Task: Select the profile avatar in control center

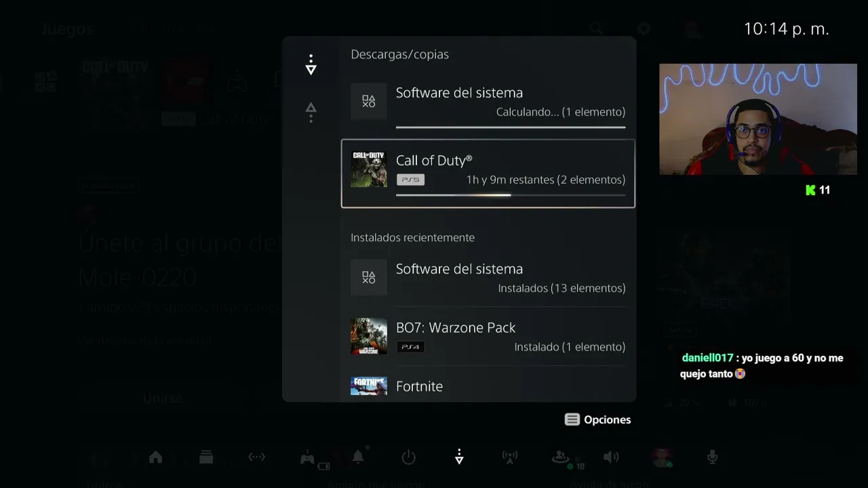Action: pyautogui.click(x=661, y=457)
